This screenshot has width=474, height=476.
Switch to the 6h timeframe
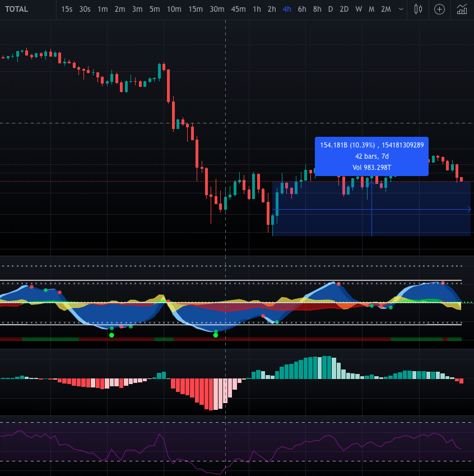coord(302,9)
